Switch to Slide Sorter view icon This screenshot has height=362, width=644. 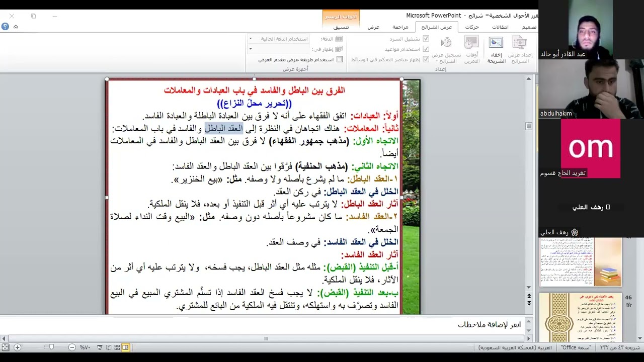point(117,347)
